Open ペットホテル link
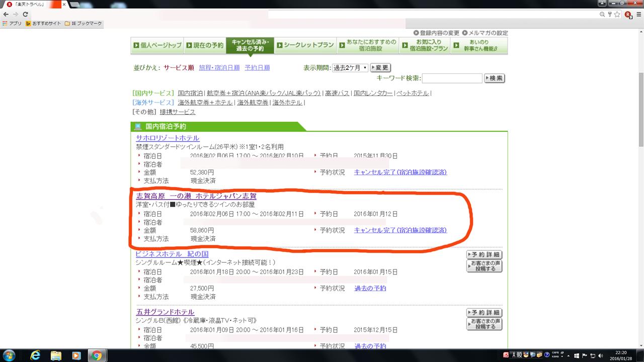The image size is (644, 362). 413,93
